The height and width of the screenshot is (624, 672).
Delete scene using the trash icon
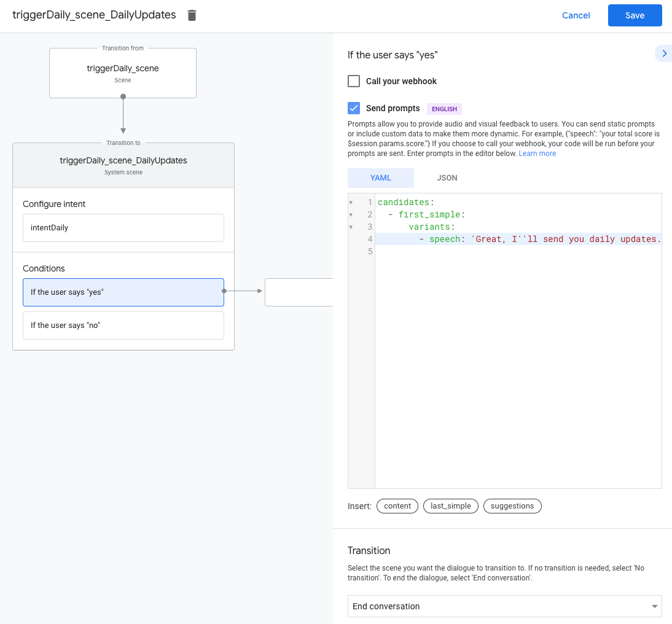point(192,15)
